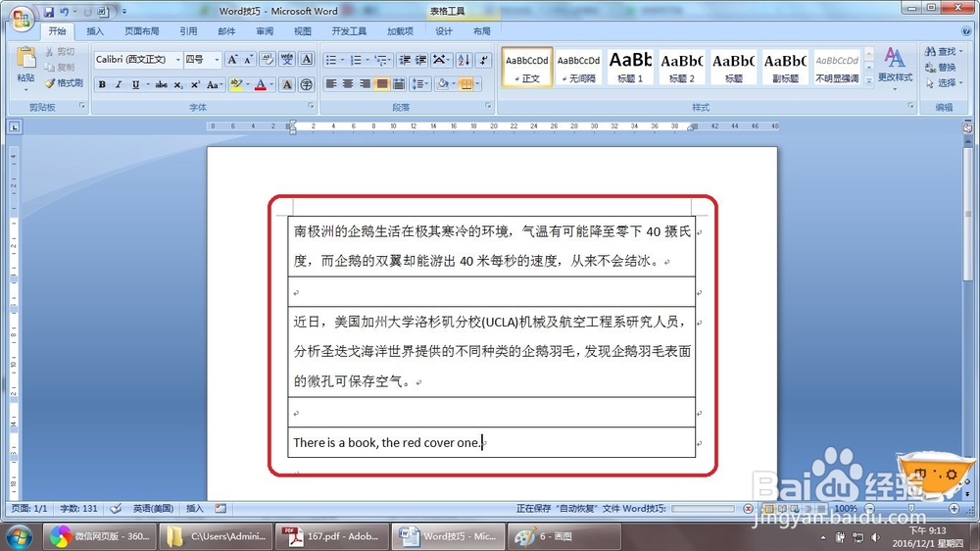Open Word help question mark icon
980x551 pixels.
click(x=967, y=30)
